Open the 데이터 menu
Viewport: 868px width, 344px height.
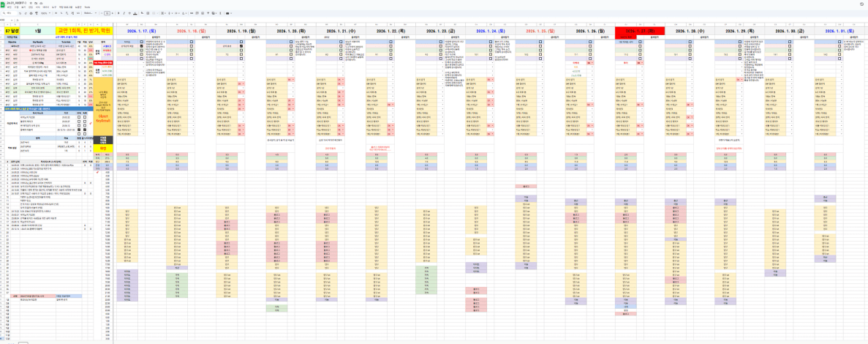(46, 7)
